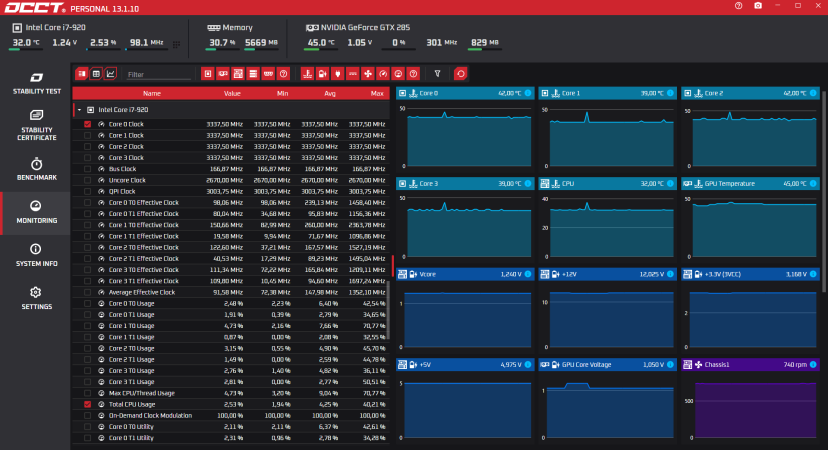Screen dimensions: 828x450
Task: Toggle the usage sensor type filter
Action: (398, 74)
